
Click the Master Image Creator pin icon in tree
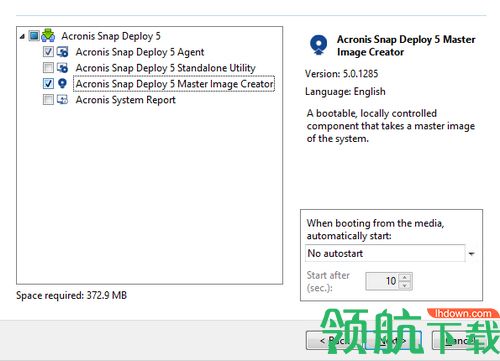coord(62,83)
